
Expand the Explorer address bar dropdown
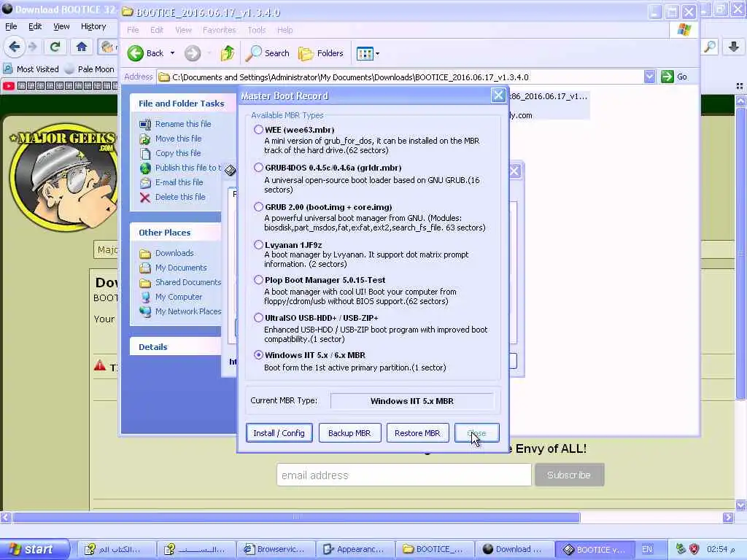pos(649,77)
